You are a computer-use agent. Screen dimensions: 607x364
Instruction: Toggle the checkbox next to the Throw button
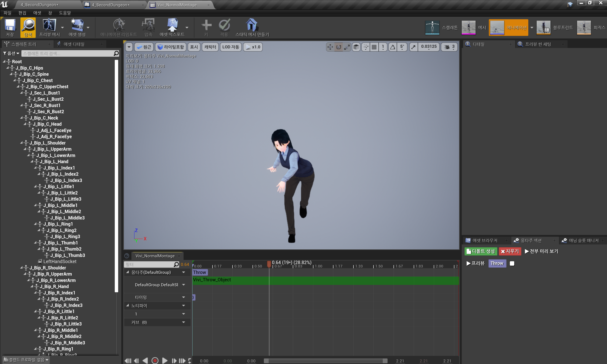point(512,263)
